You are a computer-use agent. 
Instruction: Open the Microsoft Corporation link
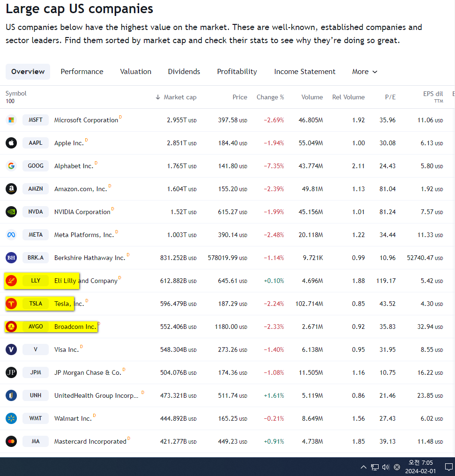(x=86, y=120)
